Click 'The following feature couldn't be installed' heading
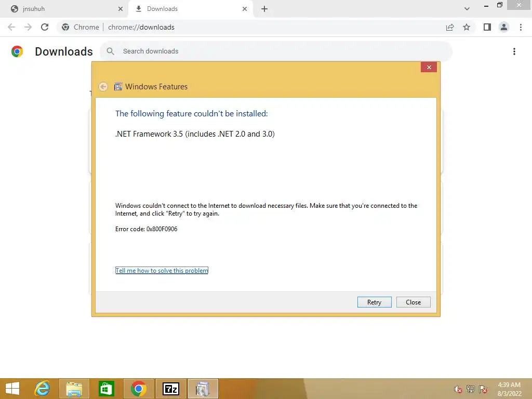 (191, 113)
